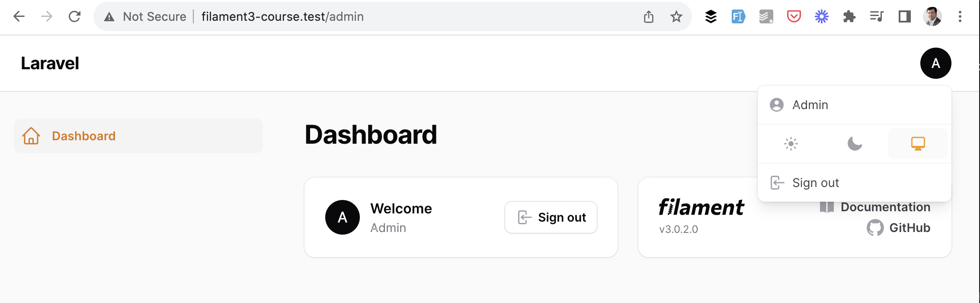Click the share icon in address bar
Screen dimensions: 980x303
pos(648,17)
